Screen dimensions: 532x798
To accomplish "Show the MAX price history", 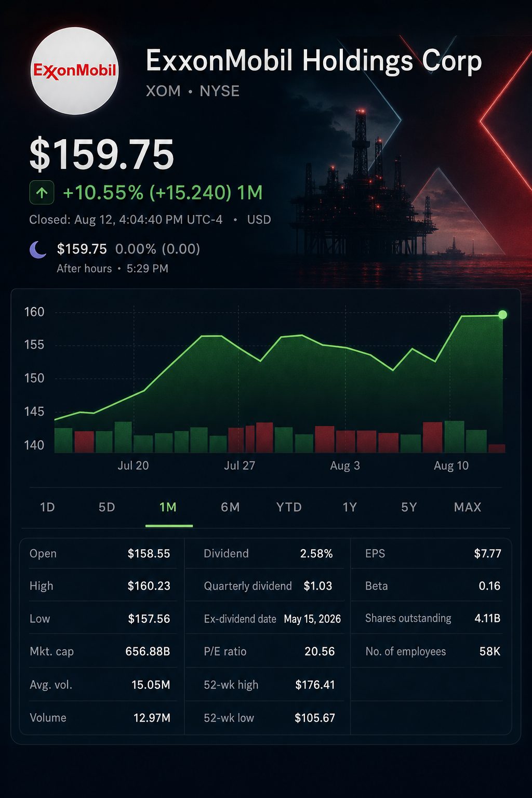I will (468, 507).
